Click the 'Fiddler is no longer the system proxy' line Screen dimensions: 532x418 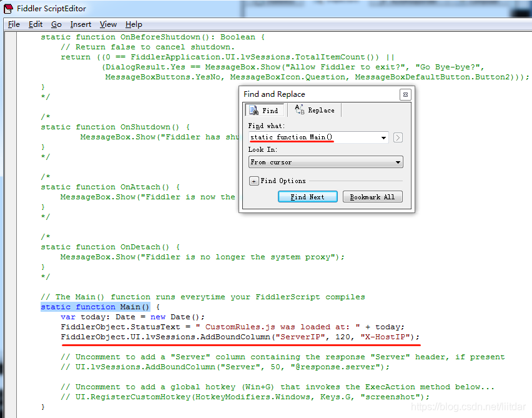click(202, 257)
